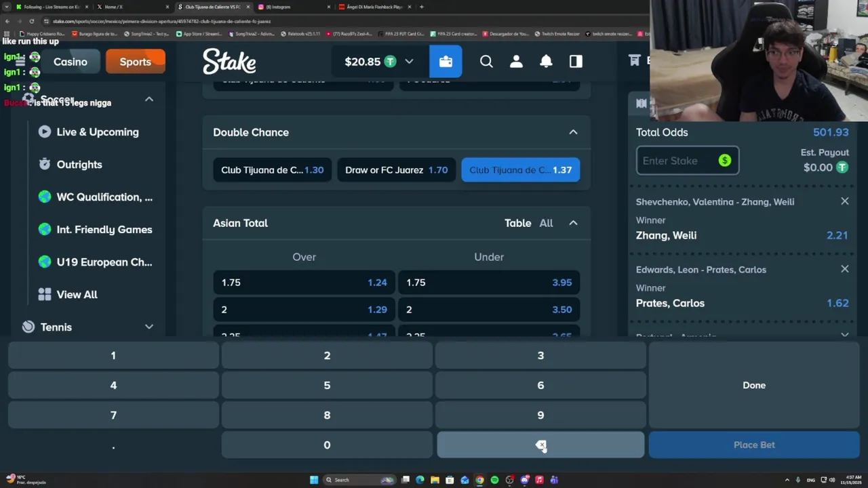Open the balance currency dropdown
The width and height of the screenshot is (868, 488).
[409, 62]
